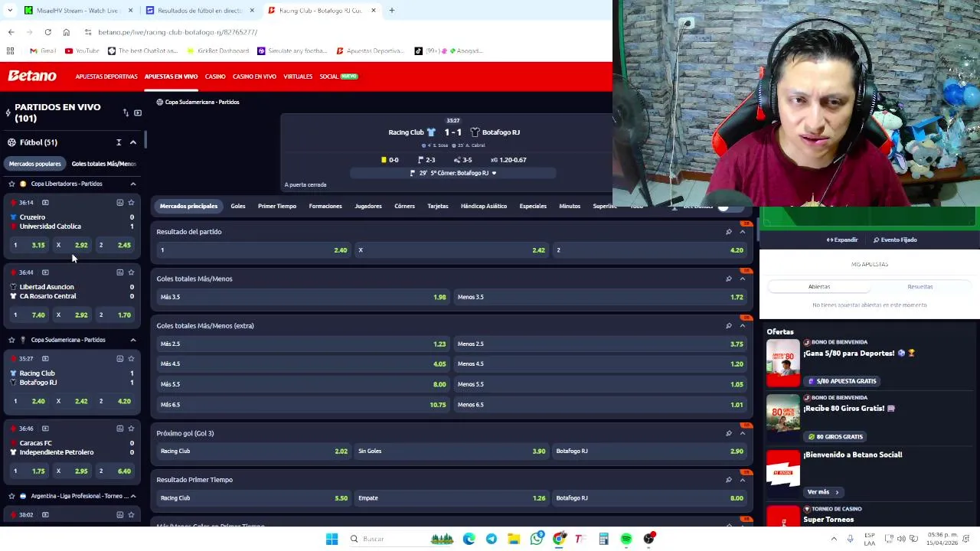Click the Evento Fijado button
980x551 pixels.
[x=895, y=240]
